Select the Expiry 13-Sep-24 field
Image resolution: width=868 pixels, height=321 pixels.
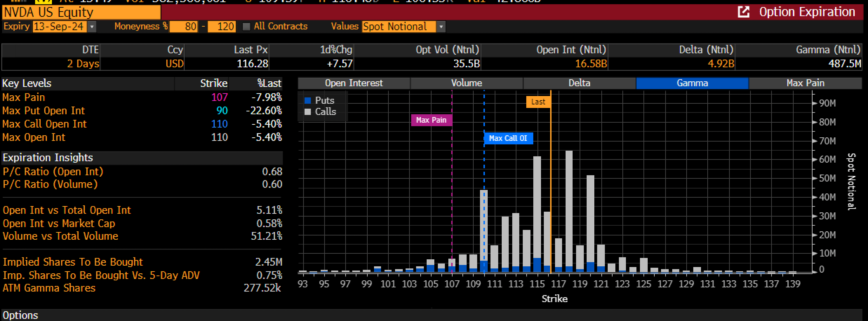(x=60, y=27)
